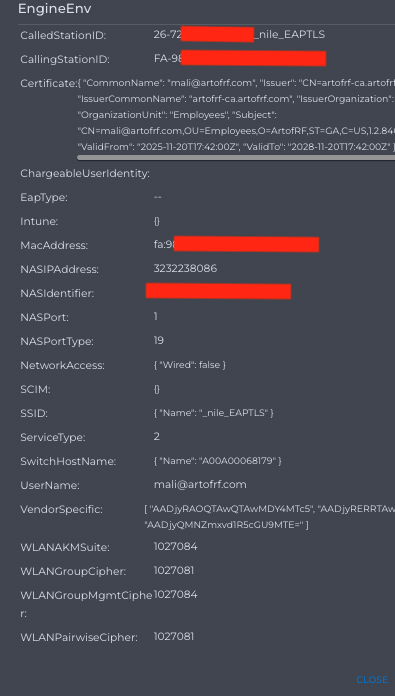Image resolution: width=395 pixels, height=696 pixels.
Task: Click the Certificate JSON text block
Action: pos(236,115)
